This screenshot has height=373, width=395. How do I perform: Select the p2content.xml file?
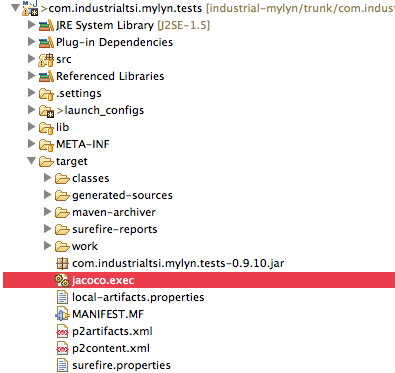pyautogui.click(x=111, y=349)
